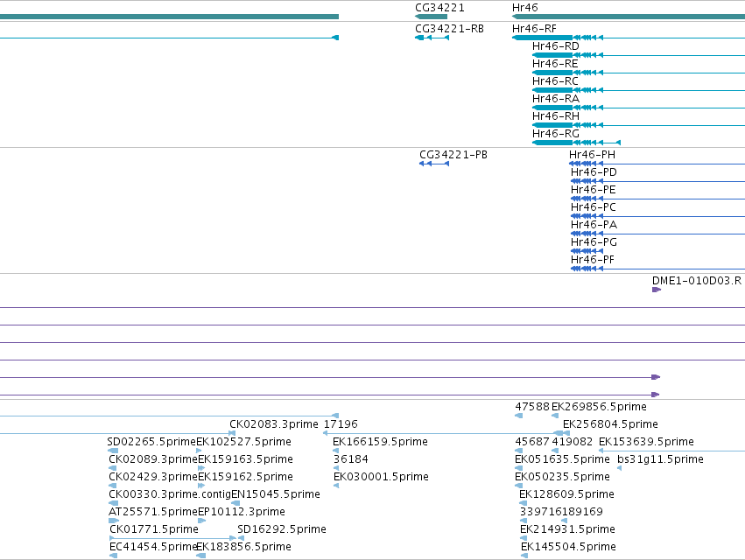The image size is (745, 560).
Task: Select EST 47588
Action: [532, 407]
